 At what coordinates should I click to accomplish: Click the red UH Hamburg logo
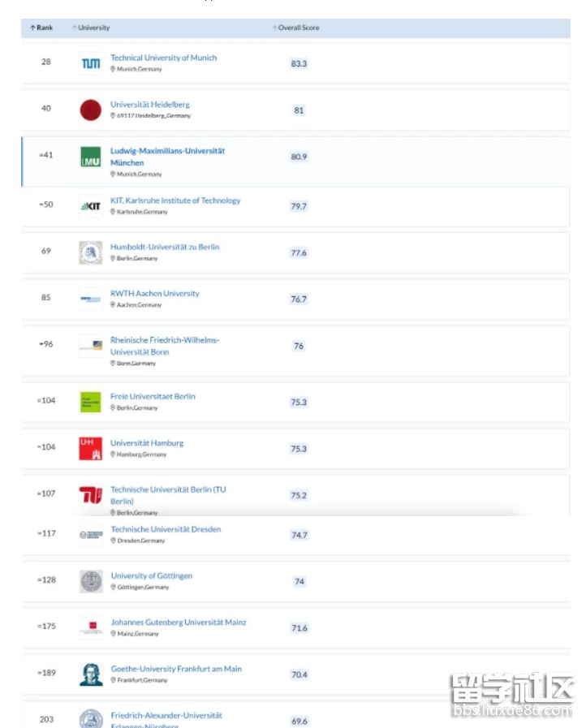click(x=91, y=449)
